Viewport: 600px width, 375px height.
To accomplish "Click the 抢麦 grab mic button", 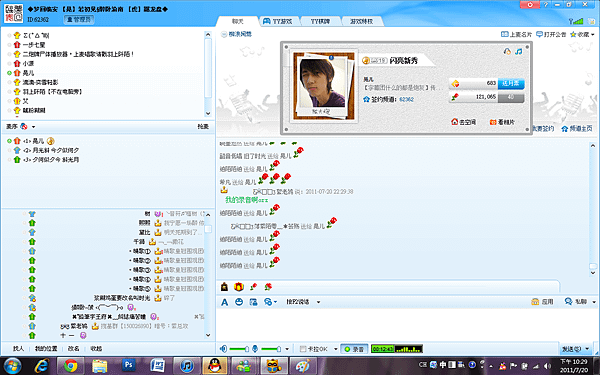I will (x=203, y=127).
